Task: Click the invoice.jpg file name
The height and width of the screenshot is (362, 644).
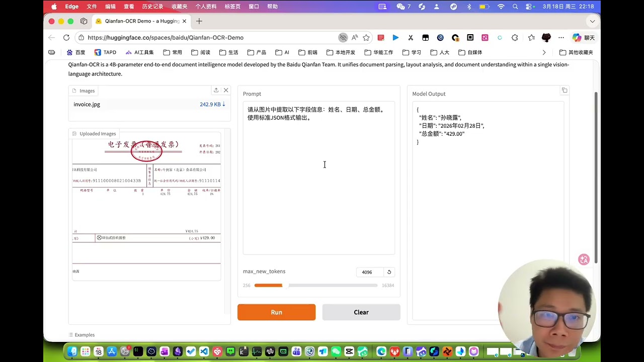Action: click(87, 104)
